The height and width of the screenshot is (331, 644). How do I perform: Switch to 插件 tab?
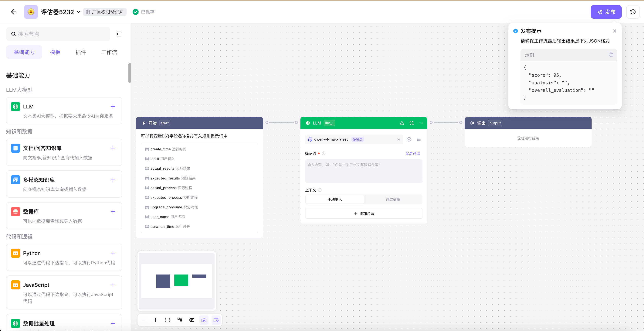click(x=80, y=52)
